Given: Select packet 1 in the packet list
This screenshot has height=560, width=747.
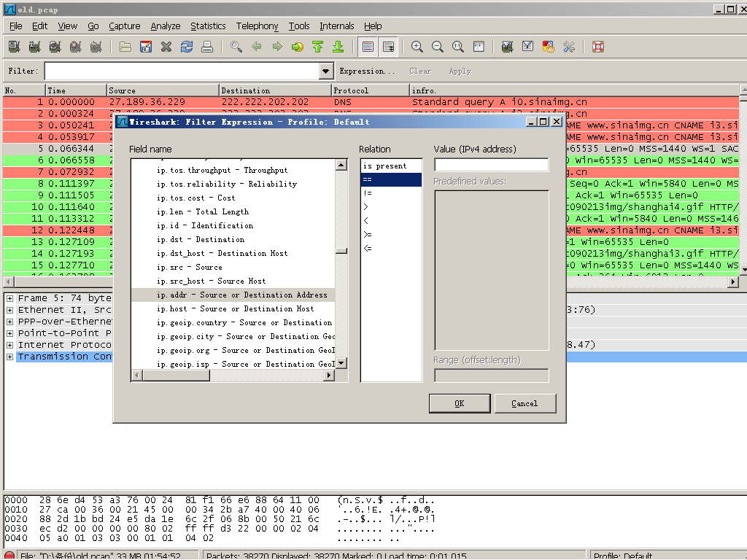Looking at the screenshot, I should pyautogui.click(x=371, y=102).
